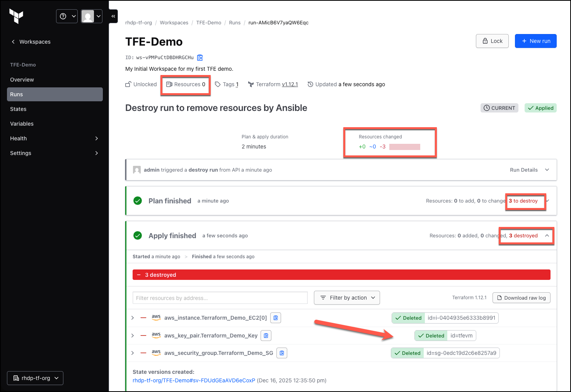Click the Filter resources by address field
The height and width of the screenshot is (392, 571).
coord(220,298)
